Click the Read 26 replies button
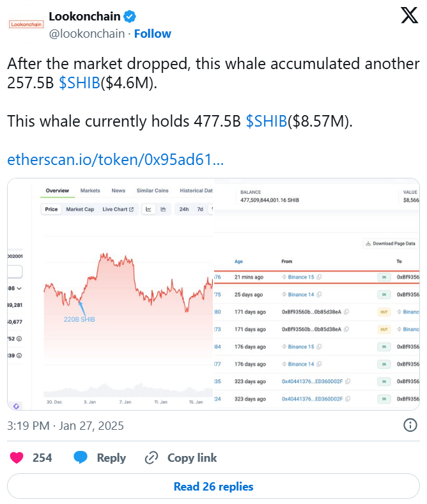This screenshot has width=427, height=504. point(213,487)
